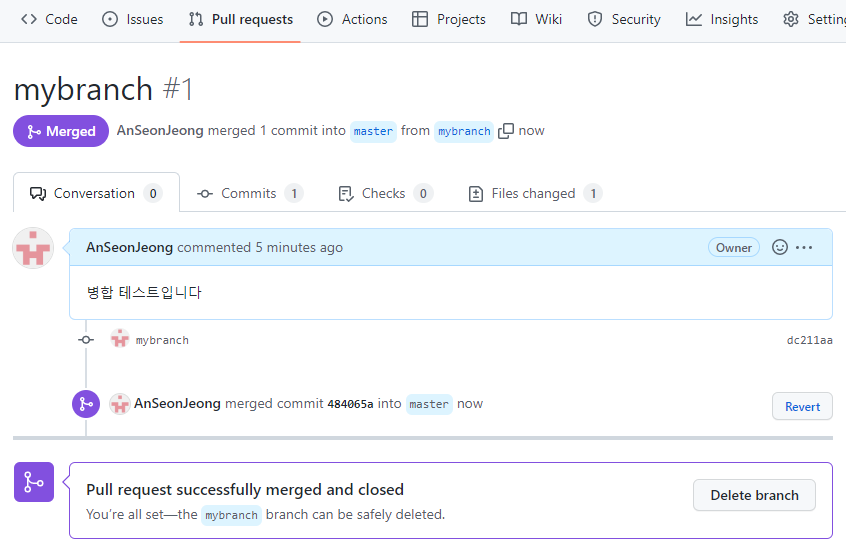Switch to the Projects tab
846x550 pixels.
449,19
